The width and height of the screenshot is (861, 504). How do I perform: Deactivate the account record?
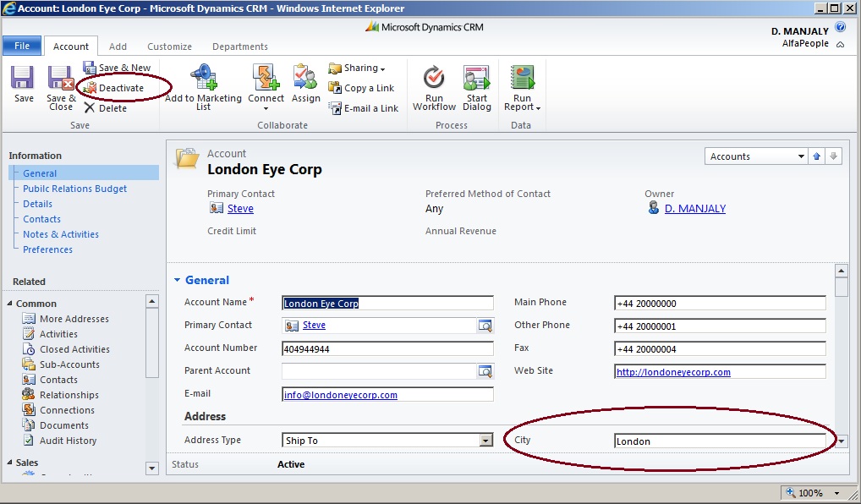pos(118,87)
